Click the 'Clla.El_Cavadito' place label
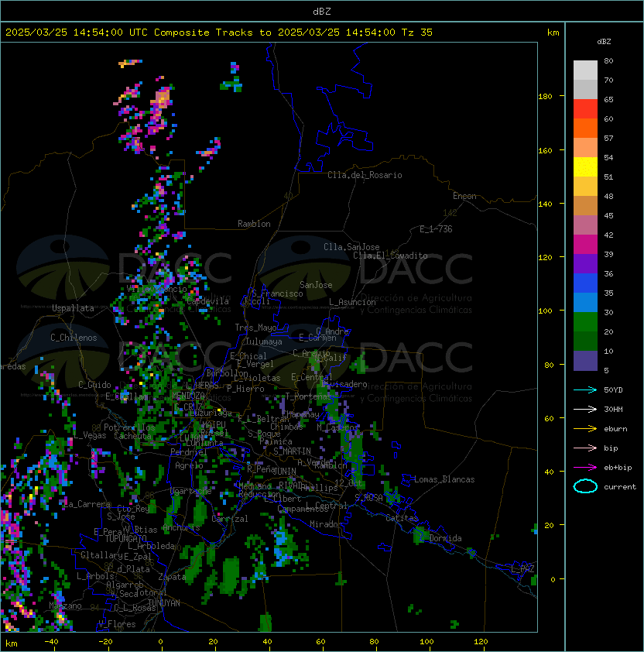 point(390,256)
